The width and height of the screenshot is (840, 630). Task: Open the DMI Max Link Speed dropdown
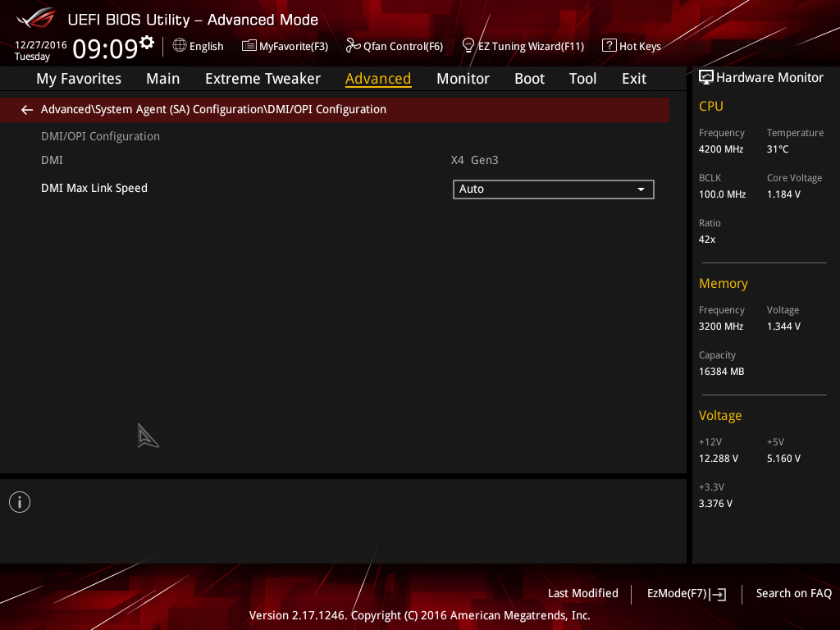554,189
